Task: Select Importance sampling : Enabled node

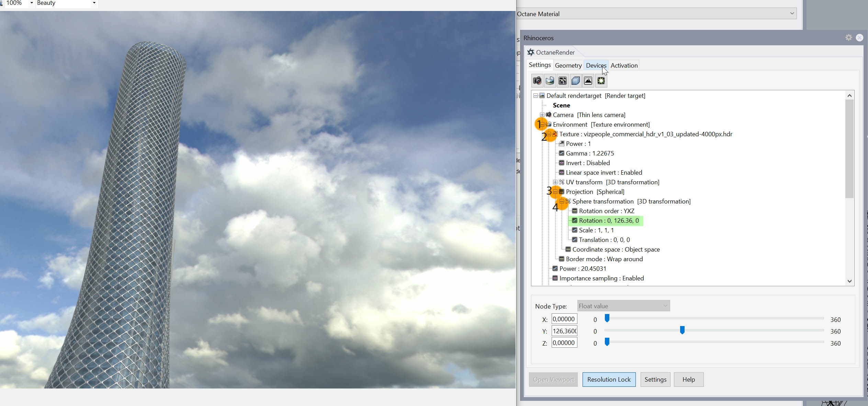Action: (x=601, y=278)
